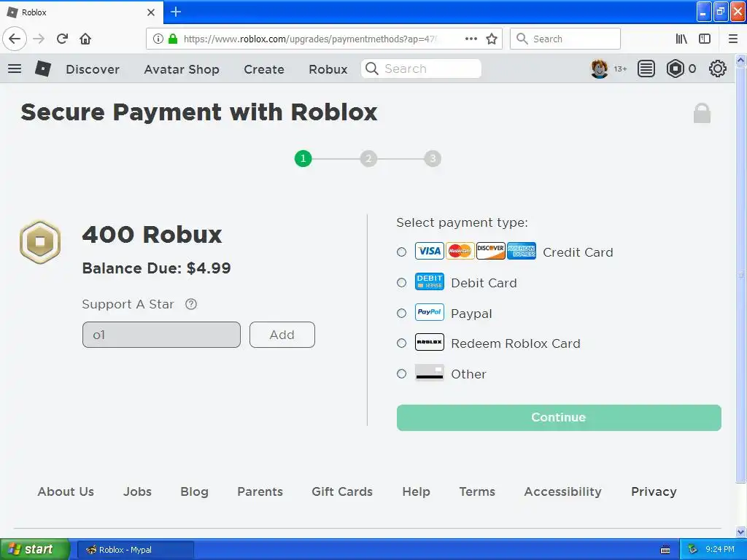Open the Robux menu item

tap(328, 69)
